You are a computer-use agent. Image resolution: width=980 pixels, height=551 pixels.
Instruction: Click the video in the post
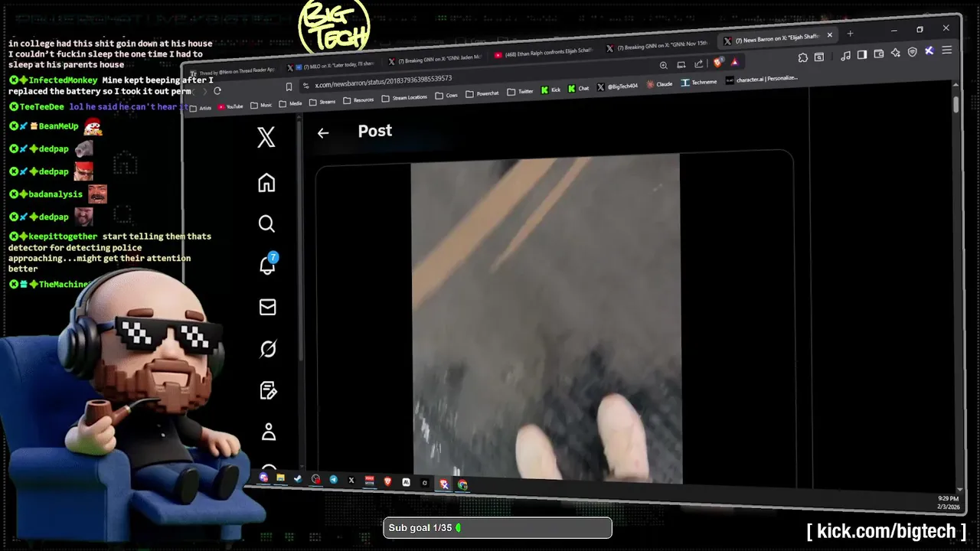[546, 318]
